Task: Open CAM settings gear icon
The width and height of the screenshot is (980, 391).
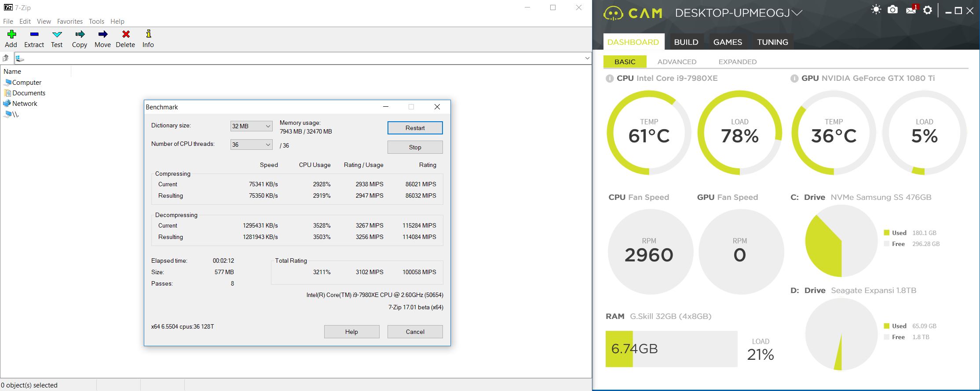Action: tap(928, 10)
